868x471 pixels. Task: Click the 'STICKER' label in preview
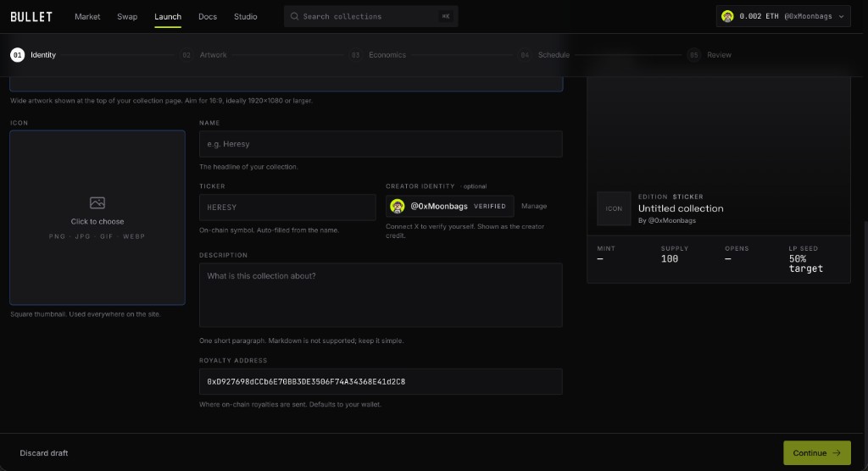click(688, 197)
